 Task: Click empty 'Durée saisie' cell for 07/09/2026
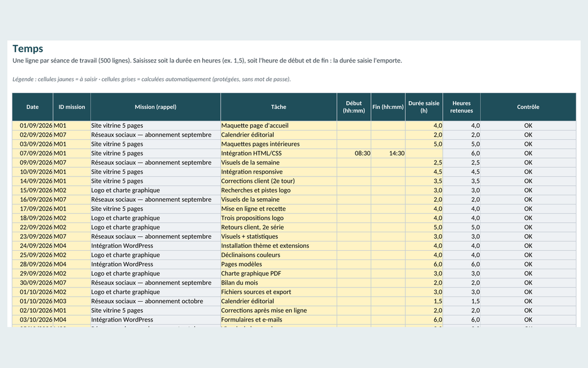(x=424, y=153)
